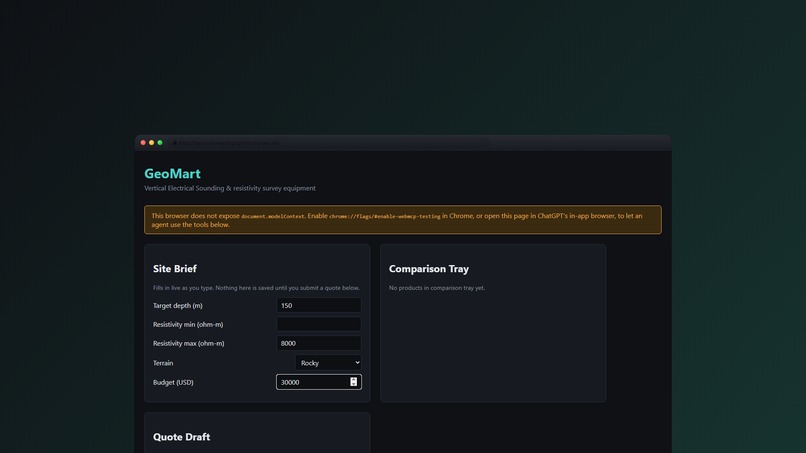This screenshot has height=453, width=806.
Task: Click the 'Target depth (m)' label
Action: coord(178,305)
